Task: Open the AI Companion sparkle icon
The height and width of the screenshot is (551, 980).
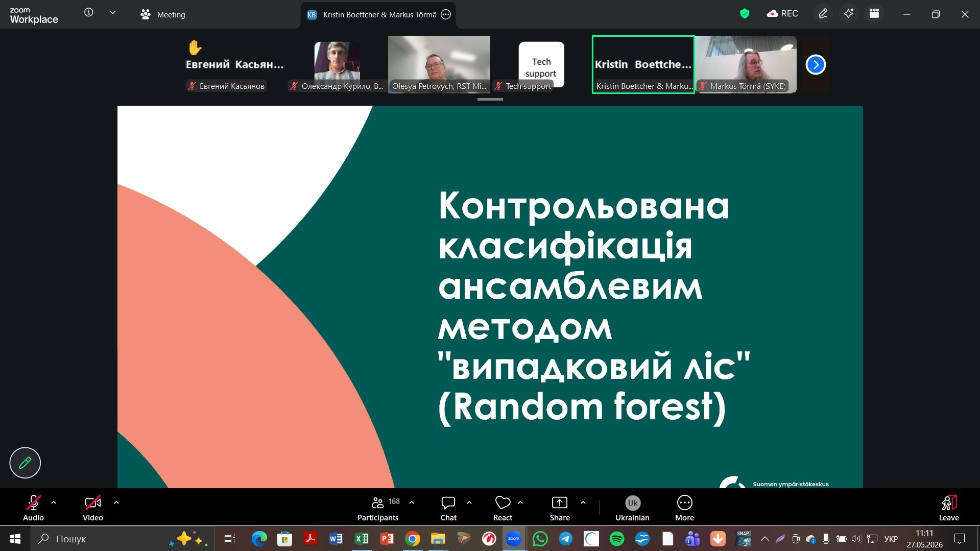Action: [849, 14]
